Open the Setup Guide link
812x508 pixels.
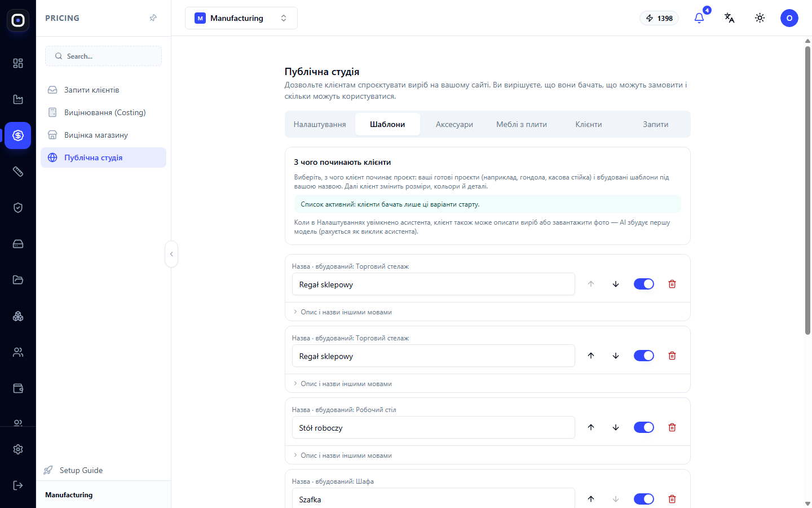coord(73,470)
